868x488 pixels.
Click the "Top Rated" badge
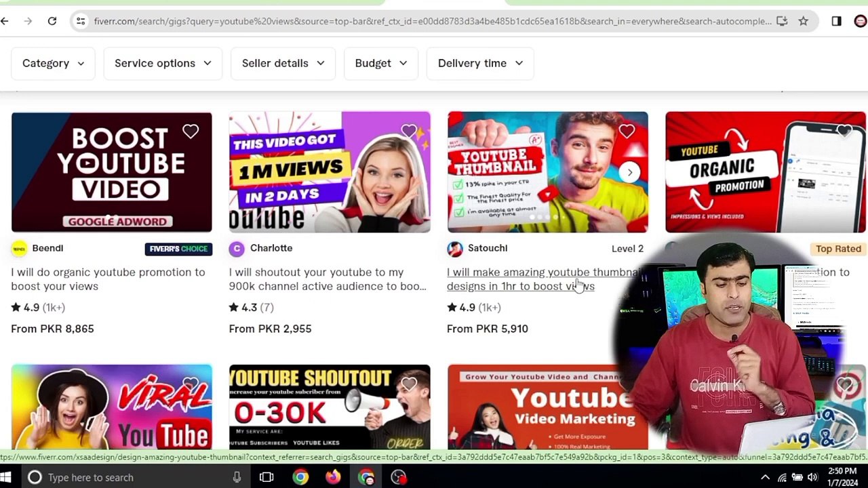[x=838, y=249]
